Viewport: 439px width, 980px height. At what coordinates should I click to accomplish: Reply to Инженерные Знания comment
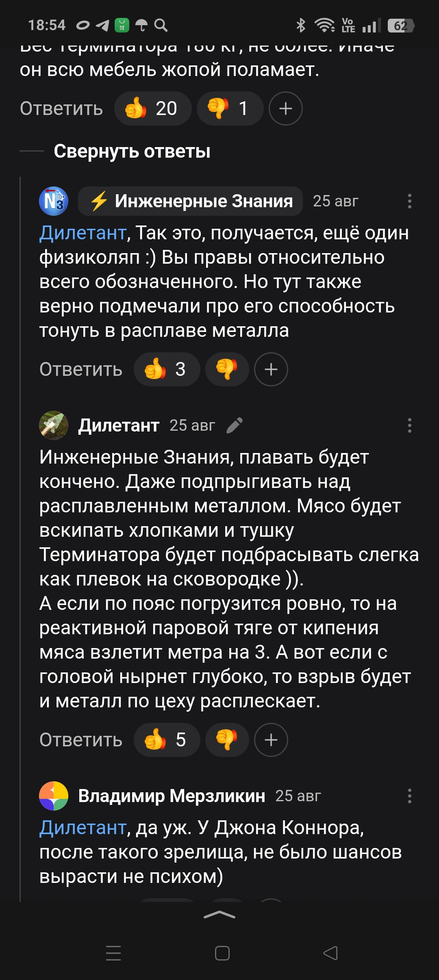point(81,369)
